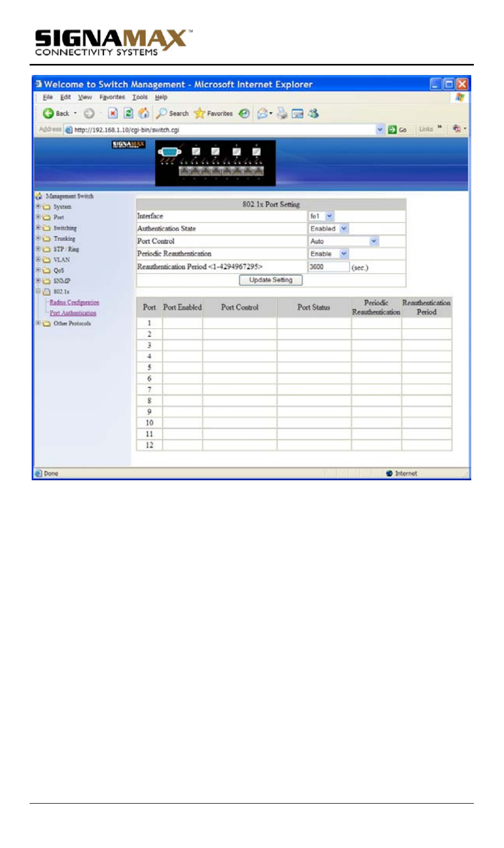
Task: Open the Favorites menu
Action: coord(112,97)
